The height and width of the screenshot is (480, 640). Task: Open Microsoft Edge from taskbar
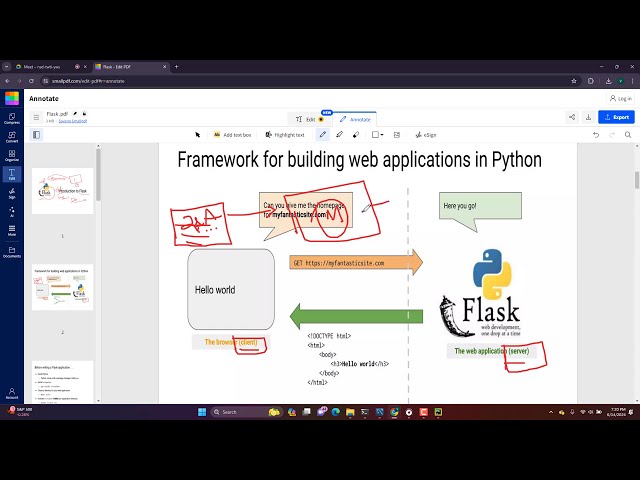(336, 412)
